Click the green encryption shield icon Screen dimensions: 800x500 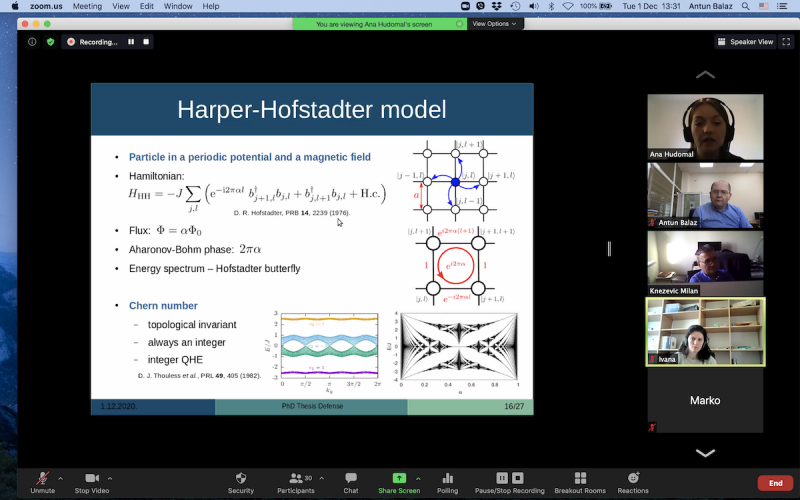[51, 42]
